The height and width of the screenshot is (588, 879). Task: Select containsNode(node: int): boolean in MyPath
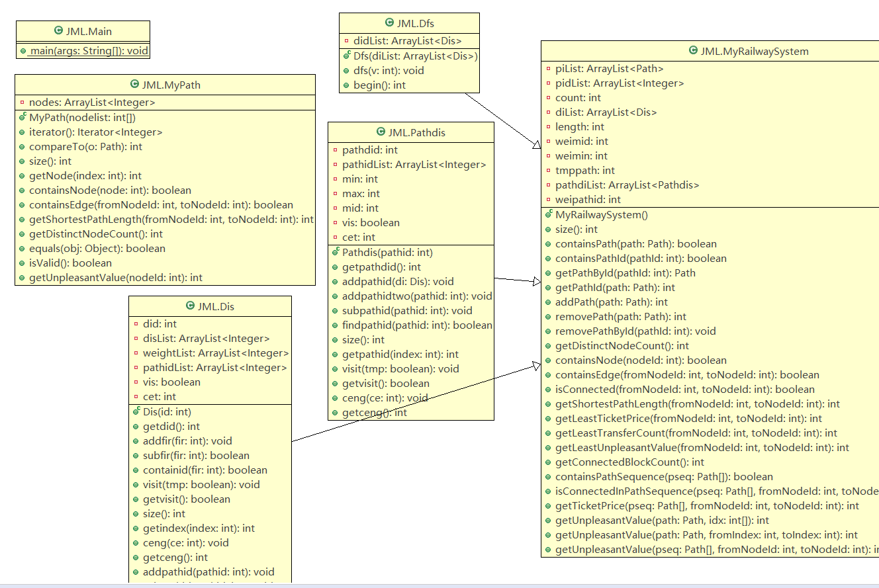[110, 190]
